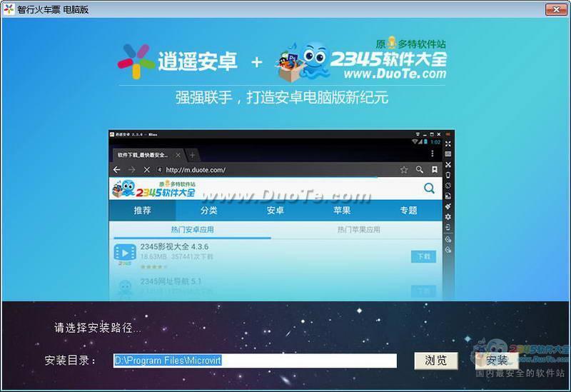The image size is (571, 392).
Task: Switch to the 分类 tab
Action: point(208,211)
